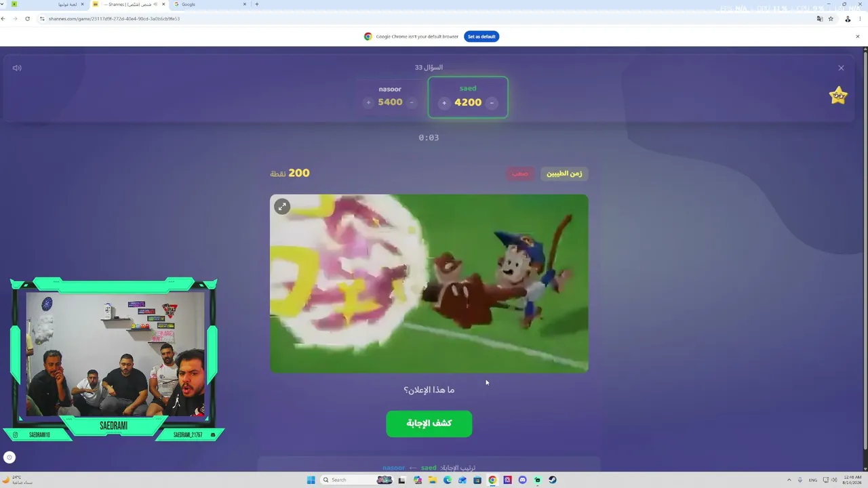Screen dimensions: 868x488
Task: Click the ما هذا الإعلان؟ question text
Action: (x=429, y=390)
